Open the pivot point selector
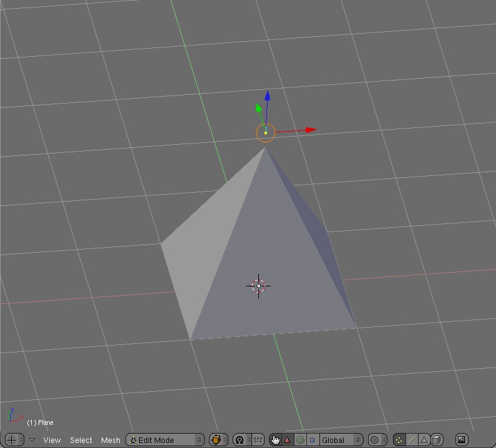This screenshot has height=448, width=496. pyautogui.click(x=240, y=440)
